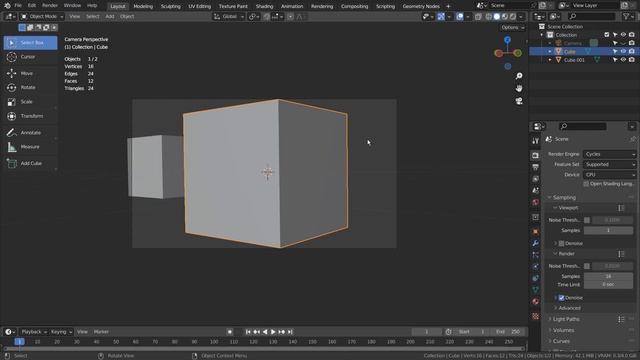Screen dimensions: 640x360
Task: Click the pan hand viewport icon
Action: (519, 88)
